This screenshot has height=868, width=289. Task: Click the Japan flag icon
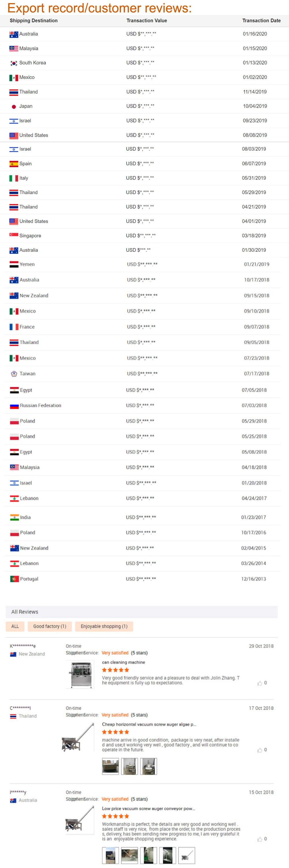[14, 106]
